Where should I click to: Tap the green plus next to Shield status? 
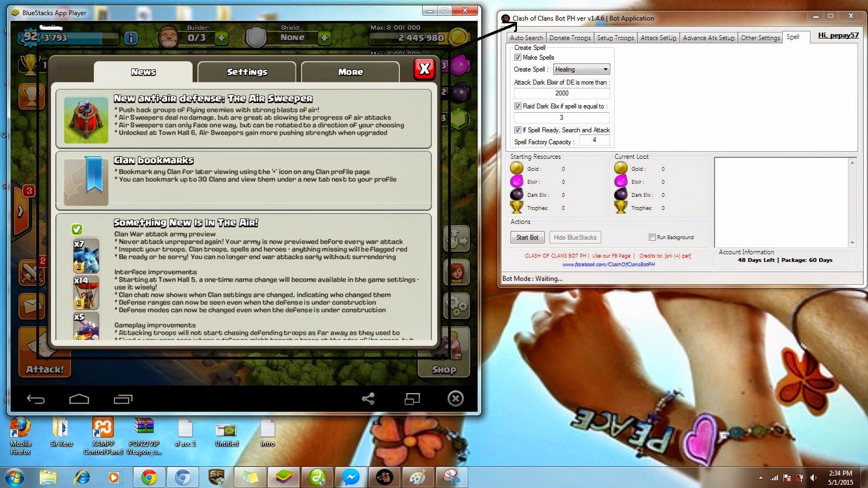pyautogui.click(x=324, y=38)
